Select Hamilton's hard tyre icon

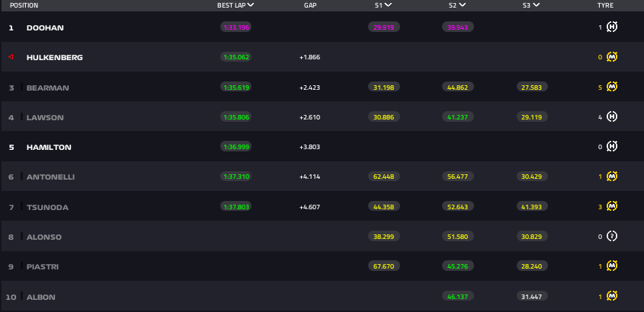(611, 147)
